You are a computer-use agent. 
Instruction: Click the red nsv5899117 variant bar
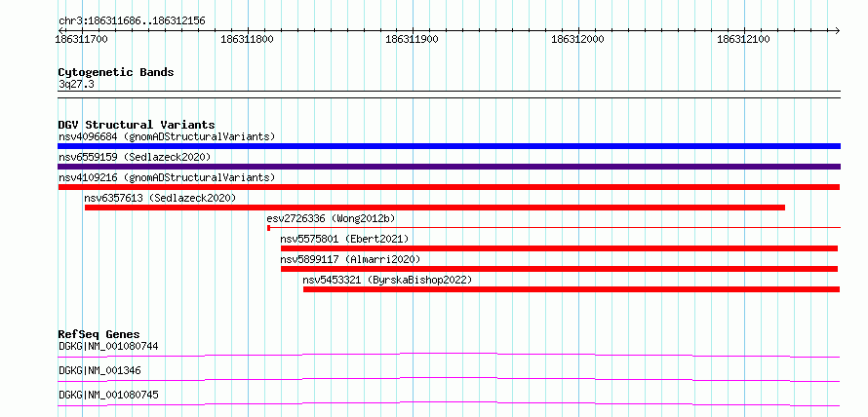(559, 269)
